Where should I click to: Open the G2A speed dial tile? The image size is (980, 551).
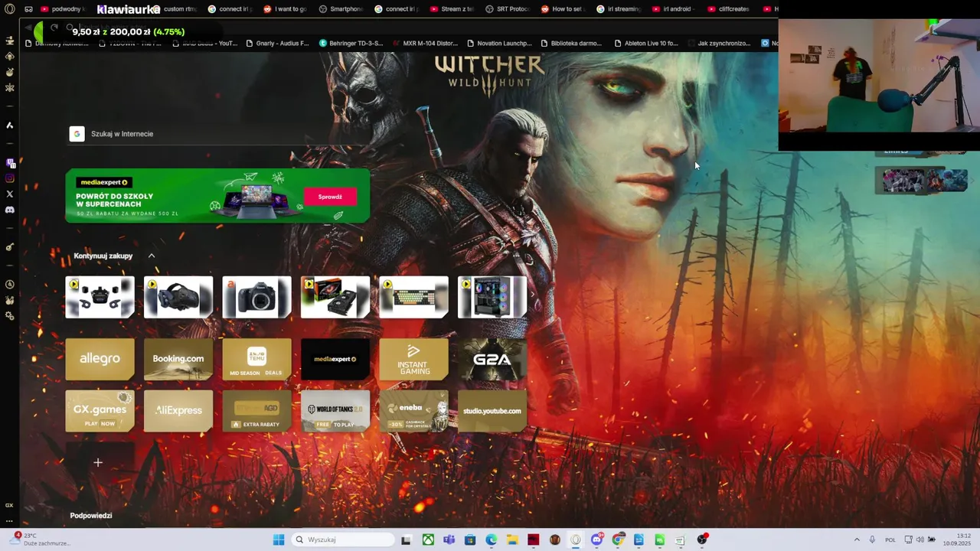click(492, 359)
